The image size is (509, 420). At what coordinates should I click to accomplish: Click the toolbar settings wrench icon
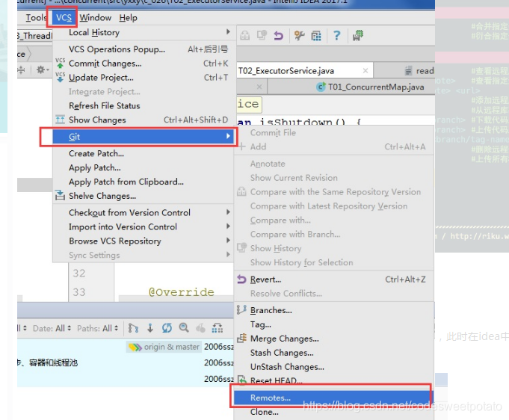tap(299, 35)
